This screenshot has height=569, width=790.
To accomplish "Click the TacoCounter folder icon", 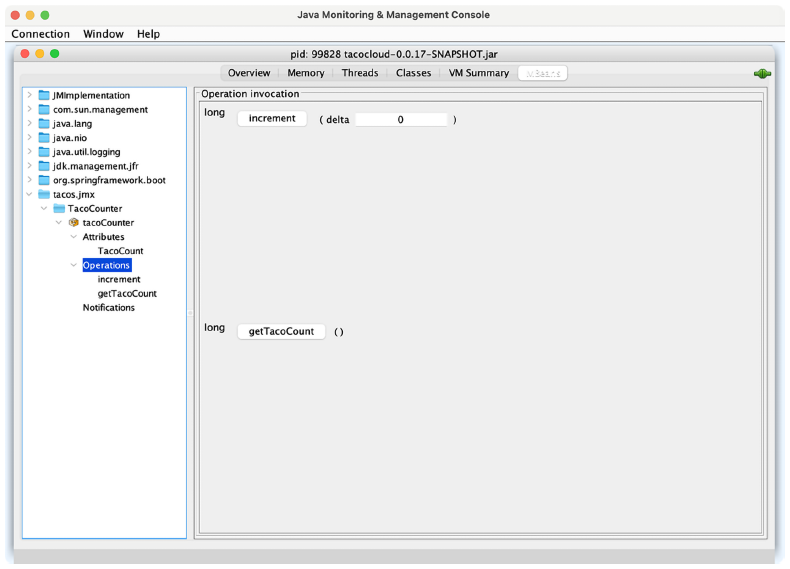I will coord(59,209).
